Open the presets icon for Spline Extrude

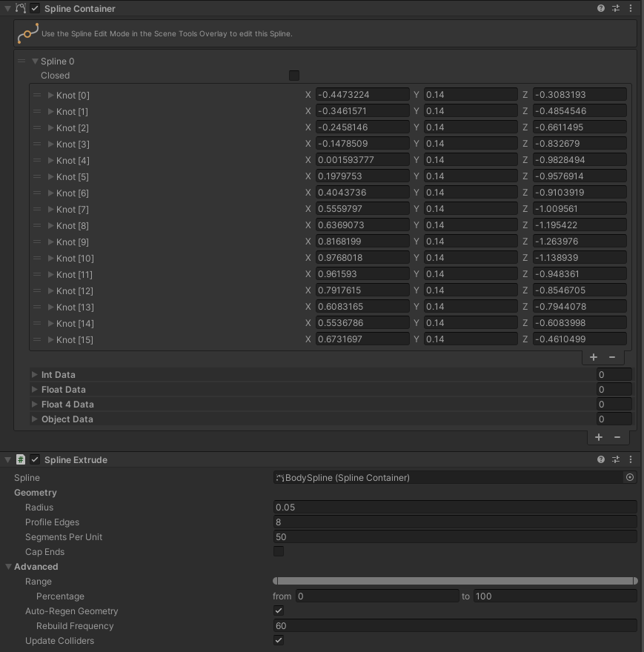(x=614, y=459)
